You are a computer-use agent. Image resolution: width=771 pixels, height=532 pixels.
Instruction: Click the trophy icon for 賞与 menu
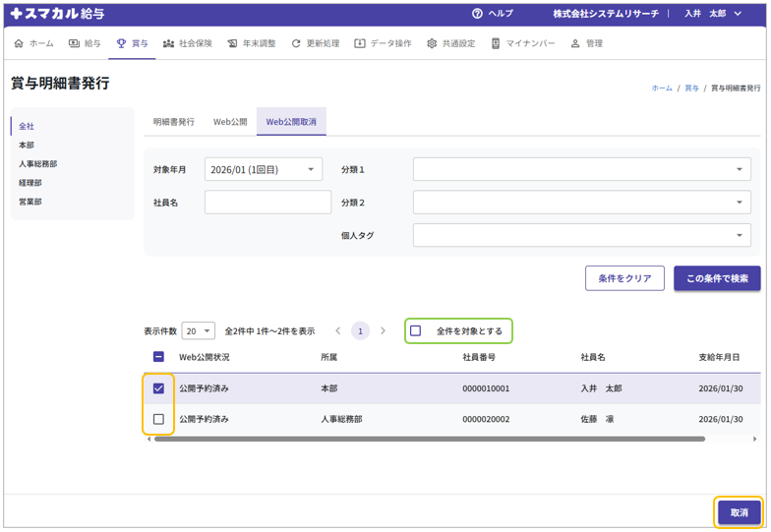[x=121, y=44]
